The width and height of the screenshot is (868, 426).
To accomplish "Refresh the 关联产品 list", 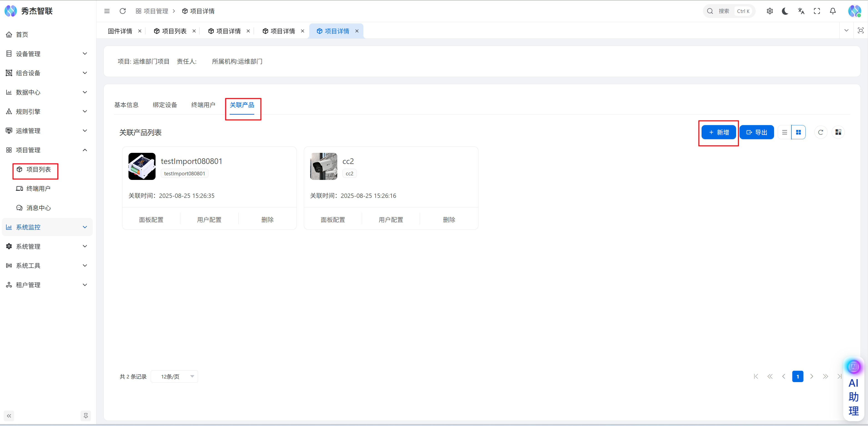I will pos(820,132).
